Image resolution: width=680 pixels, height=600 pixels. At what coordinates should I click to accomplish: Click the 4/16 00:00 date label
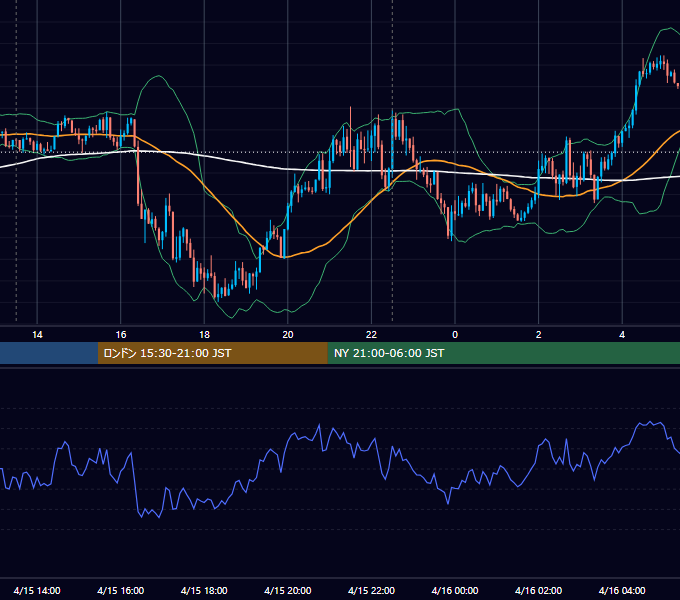tap(455, 590)
